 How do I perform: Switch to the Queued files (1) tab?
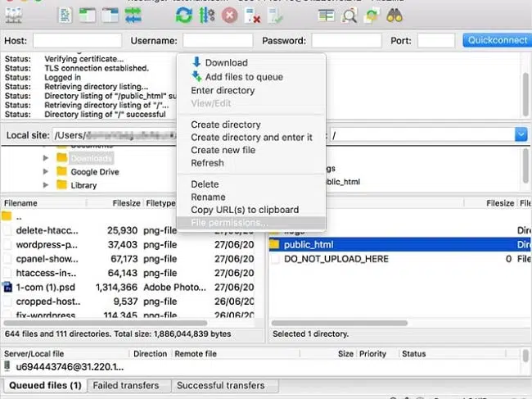point(45,385)
